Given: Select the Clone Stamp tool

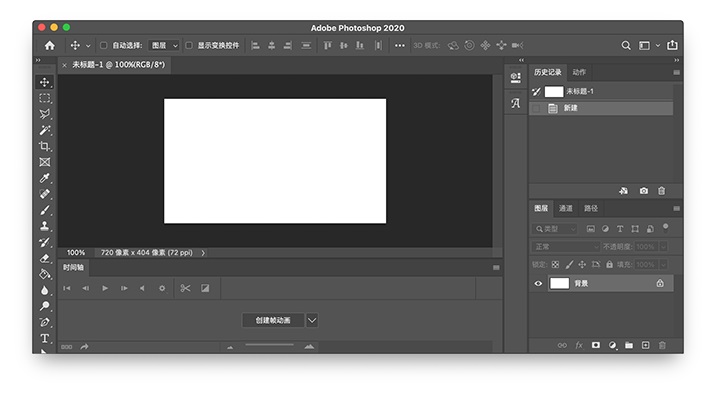Looking at the screenshot, I should pos(44,226).
